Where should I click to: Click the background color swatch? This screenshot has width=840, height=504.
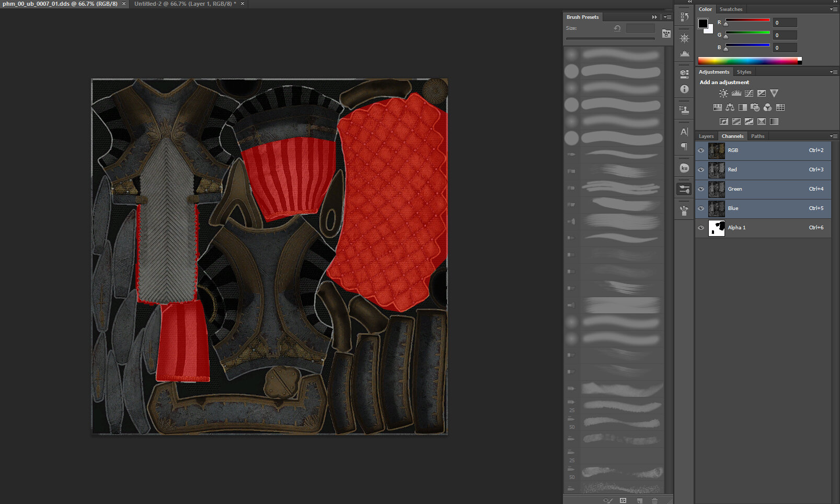click(x=710, y=30)
